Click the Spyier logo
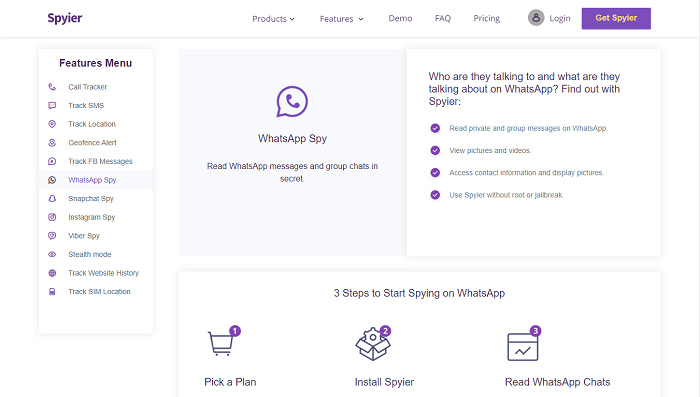Screen dimensions: 700x397 (x=65, y=18)
